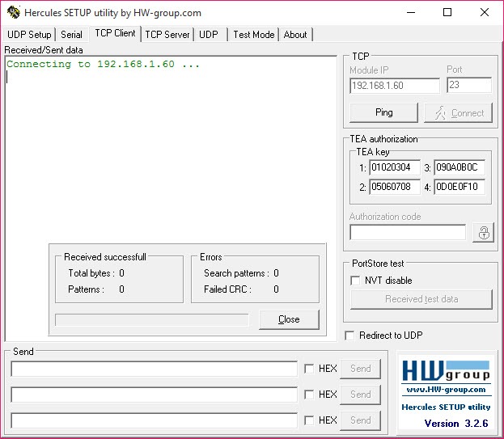Click the Authorization code field
This screenshot has height=439, width=504.
click(408, 232)
